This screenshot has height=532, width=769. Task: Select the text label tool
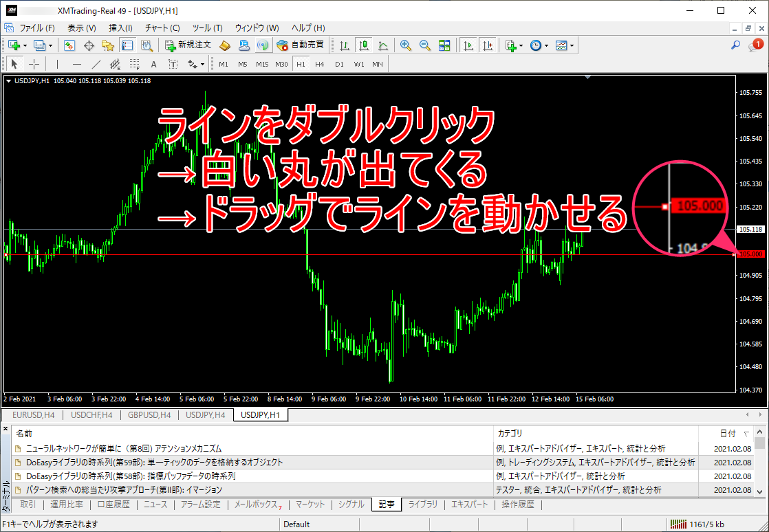click(x=173, y=64)
